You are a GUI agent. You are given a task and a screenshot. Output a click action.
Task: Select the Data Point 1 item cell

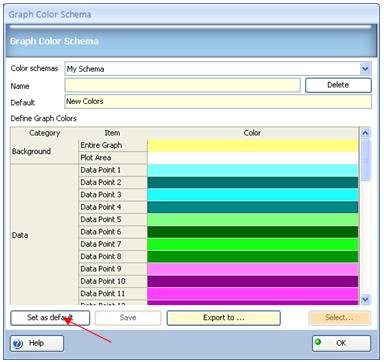(113, 170)
